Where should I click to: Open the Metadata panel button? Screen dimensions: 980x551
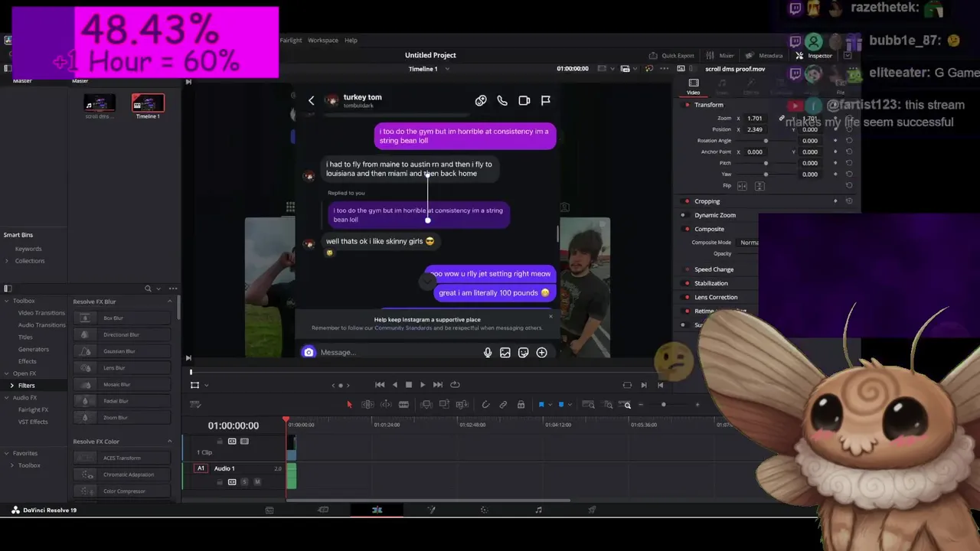[764, 55]
